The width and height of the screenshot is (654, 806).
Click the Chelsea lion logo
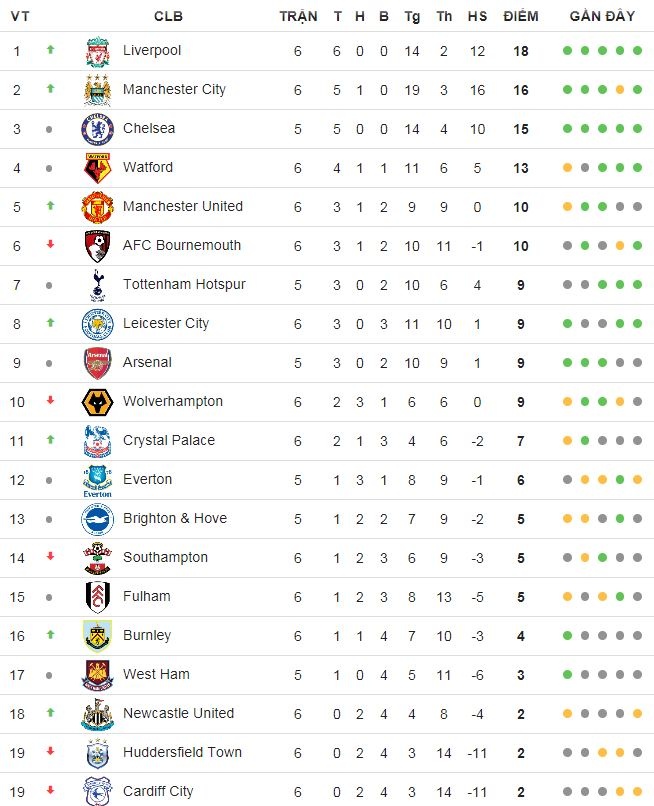coord(96,128)
